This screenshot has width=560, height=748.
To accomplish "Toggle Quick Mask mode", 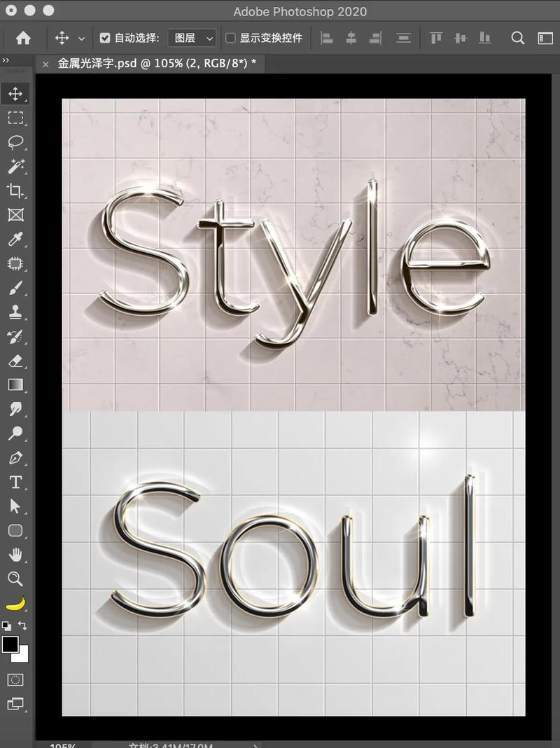I will point(15,679).
